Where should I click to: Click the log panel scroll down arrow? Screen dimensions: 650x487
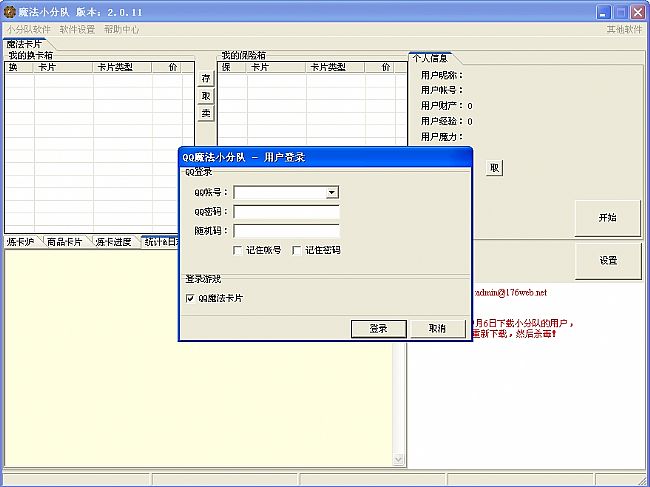click(398, 459)
